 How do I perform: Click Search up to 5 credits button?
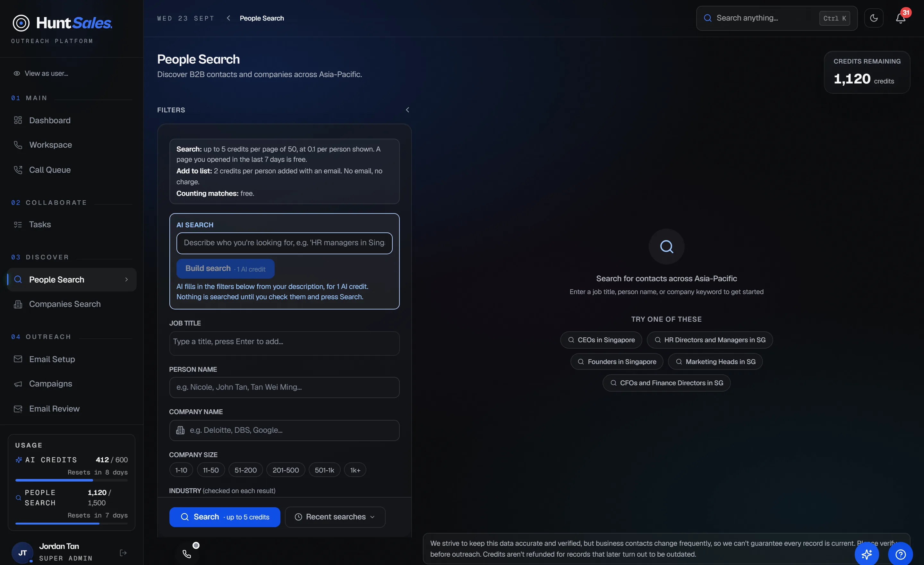click(x=225, y=517)
